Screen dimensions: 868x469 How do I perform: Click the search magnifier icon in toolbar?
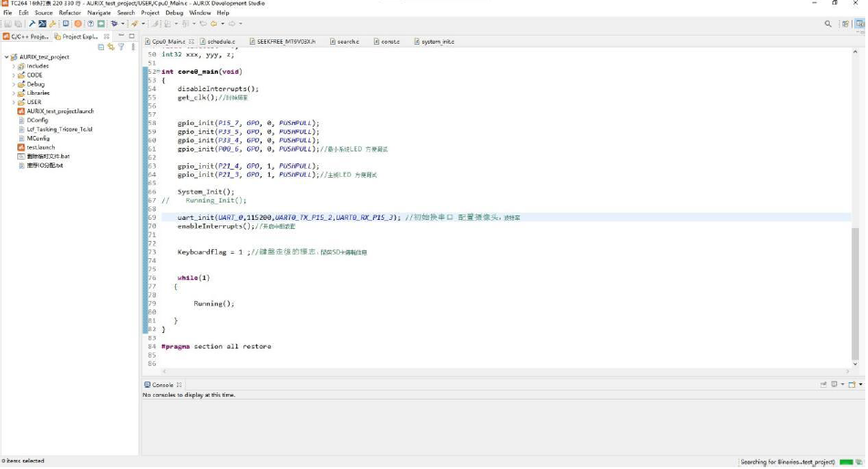(828, 24)
